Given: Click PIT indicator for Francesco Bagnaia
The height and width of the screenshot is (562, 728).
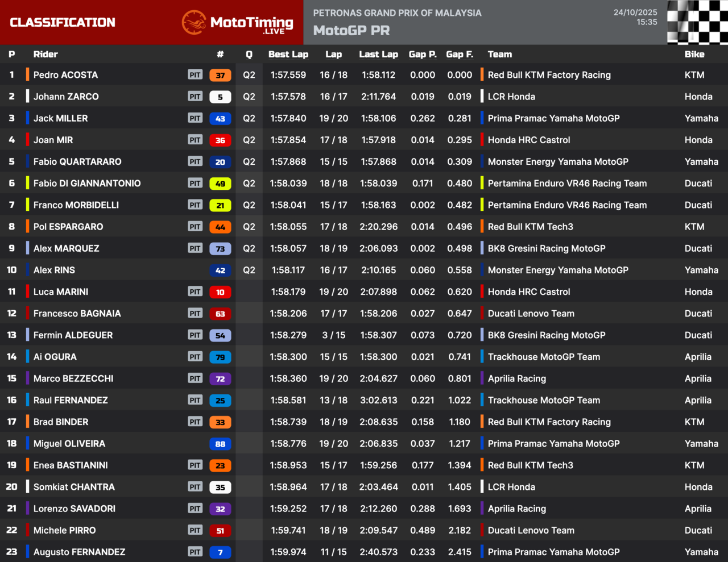Looking at the screenshot, I should pyautogui.click(x=195, y=314).
